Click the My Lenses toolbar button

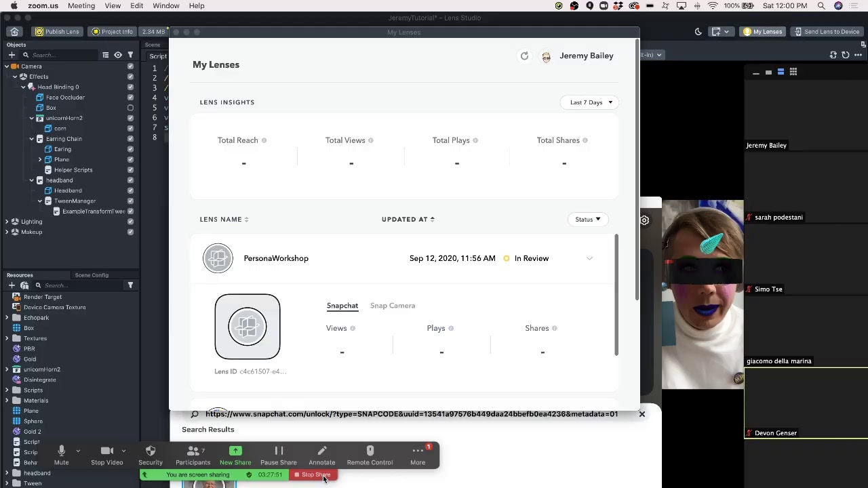tap(763, 32)
